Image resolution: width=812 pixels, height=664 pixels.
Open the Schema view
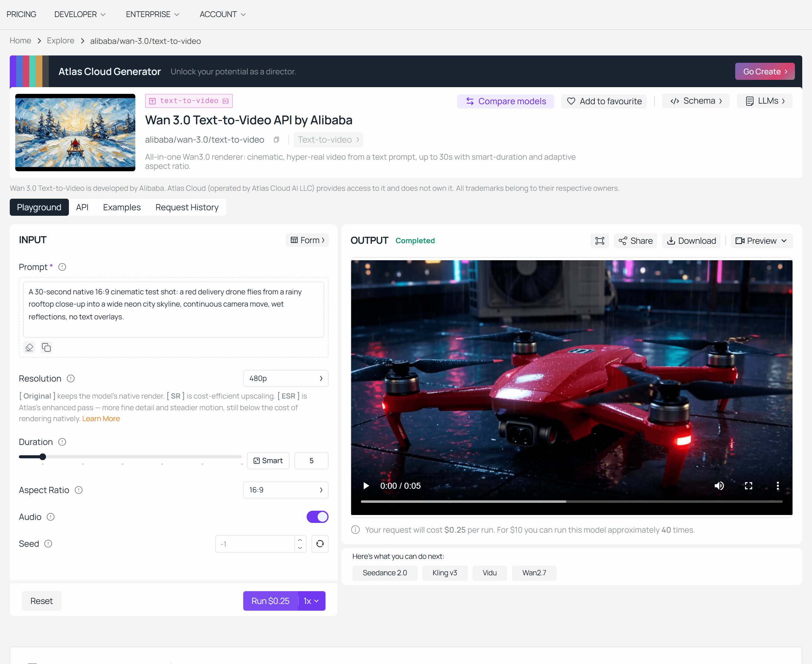pos(696,101)
